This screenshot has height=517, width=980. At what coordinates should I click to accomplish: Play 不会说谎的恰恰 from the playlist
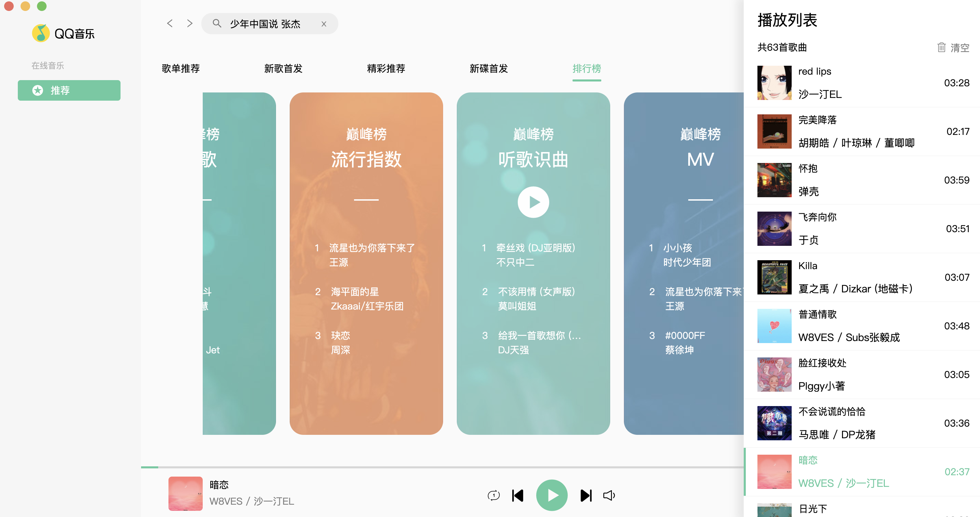[x=861, y=423]
